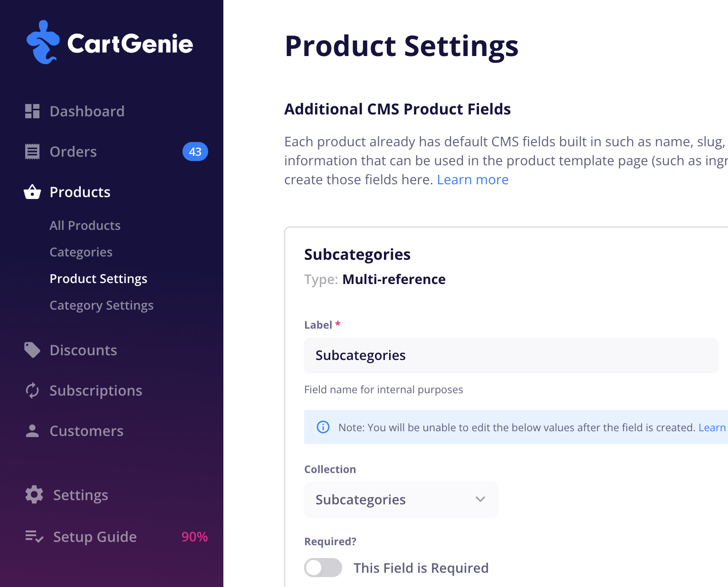Click the Settings gear icon
Screen dimensions: 728x587
pos(34,495)
